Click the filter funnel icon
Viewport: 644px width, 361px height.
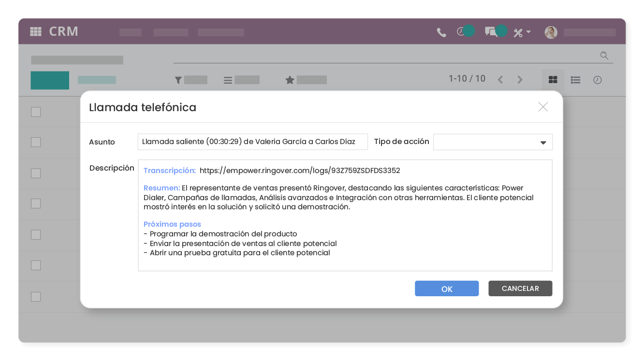[x=178, y=80]
